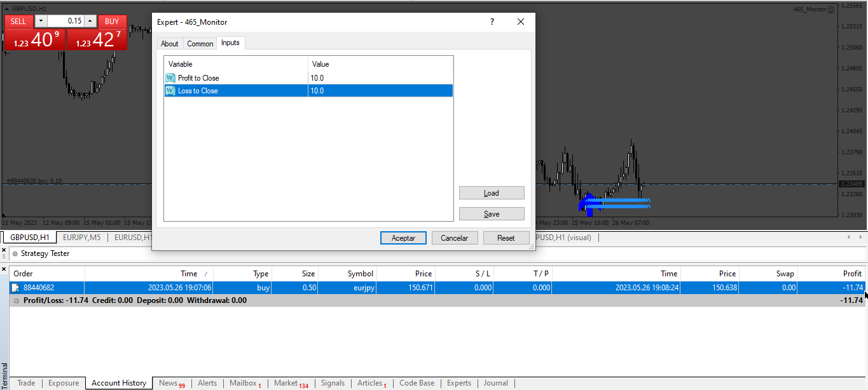Open the Signals tab
868x390 pixels.
pyautogui.click(x=333, y=383)
